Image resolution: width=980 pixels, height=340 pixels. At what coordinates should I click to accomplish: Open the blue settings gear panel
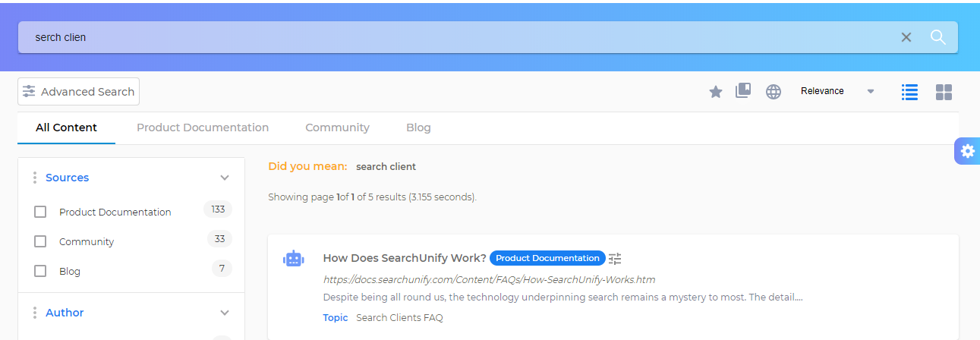(x=967, y=151)
